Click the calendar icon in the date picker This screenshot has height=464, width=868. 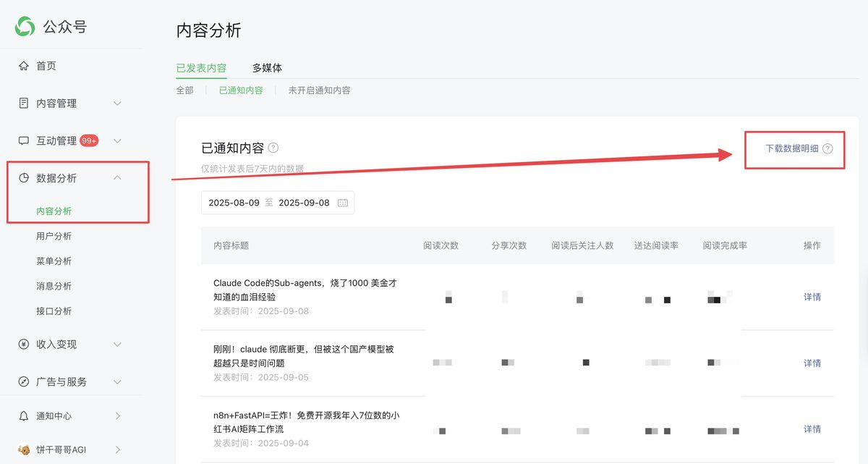coord(343,203)
